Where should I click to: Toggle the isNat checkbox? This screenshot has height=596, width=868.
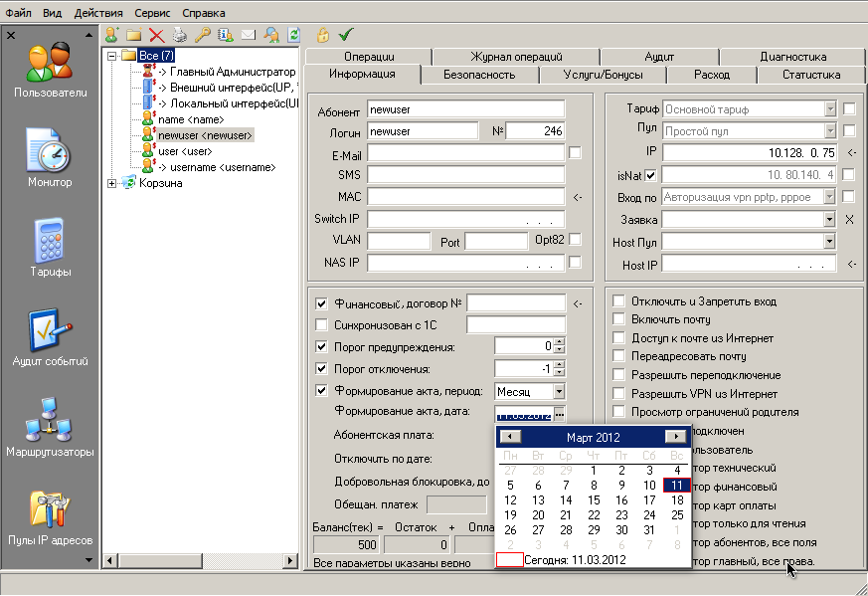651,175
